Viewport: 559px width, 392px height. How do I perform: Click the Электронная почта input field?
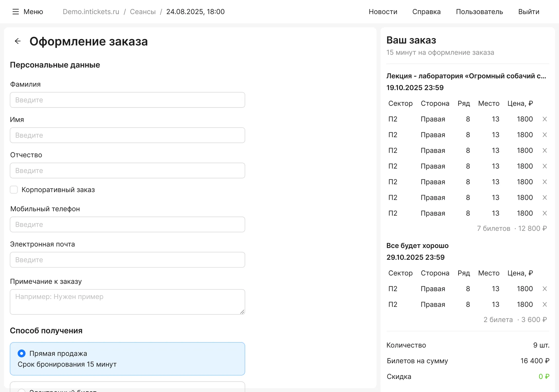point(127,260)
